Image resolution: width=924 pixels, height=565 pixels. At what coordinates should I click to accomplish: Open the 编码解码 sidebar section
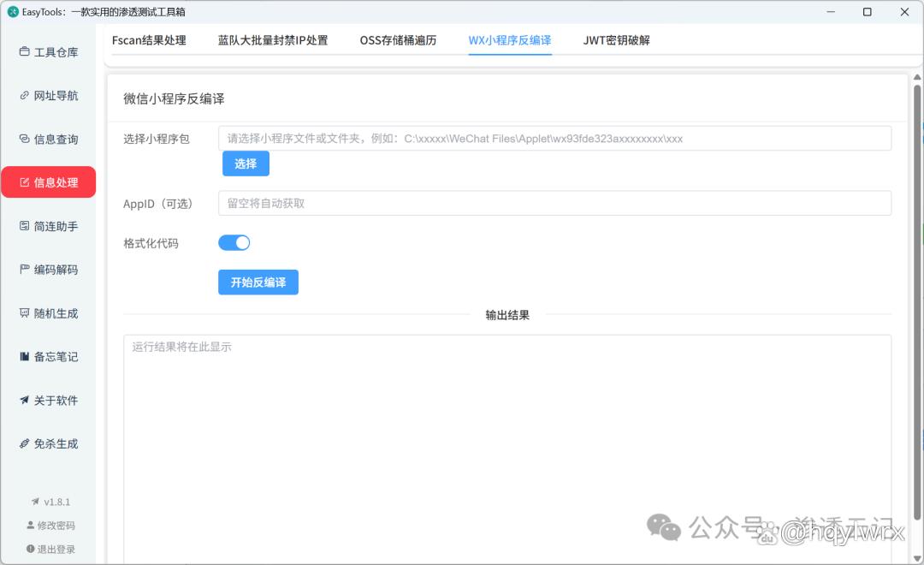(x=48, y=270)
